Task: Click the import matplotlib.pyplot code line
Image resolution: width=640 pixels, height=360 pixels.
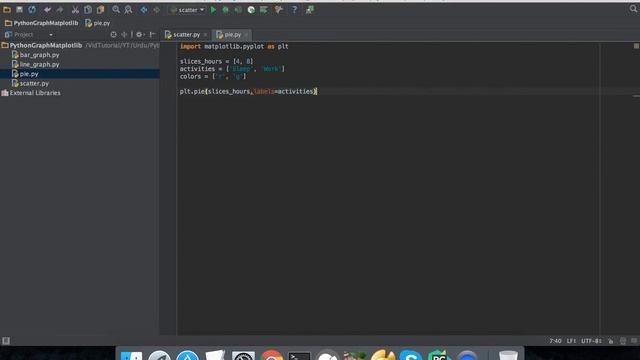Action: (234, 47)
